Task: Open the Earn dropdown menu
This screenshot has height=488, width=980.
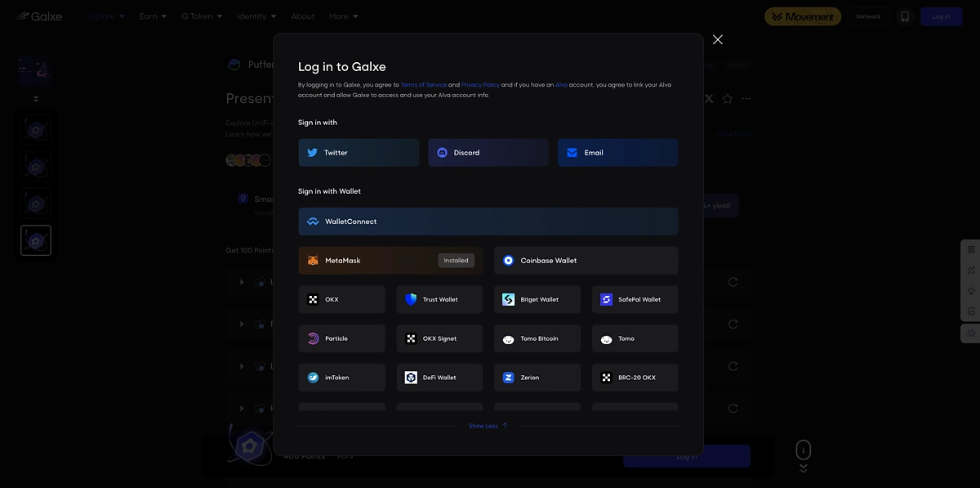Action: [153, 16]
